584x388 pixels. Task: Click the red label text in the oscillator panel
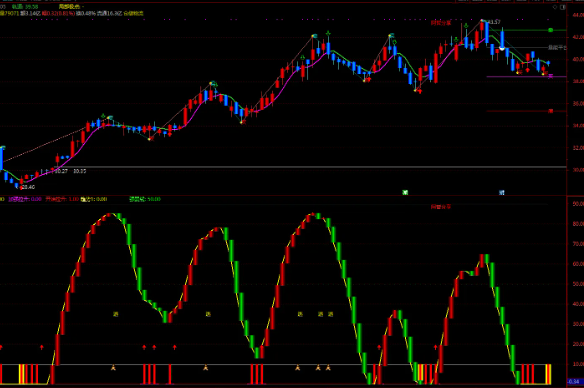441,207
